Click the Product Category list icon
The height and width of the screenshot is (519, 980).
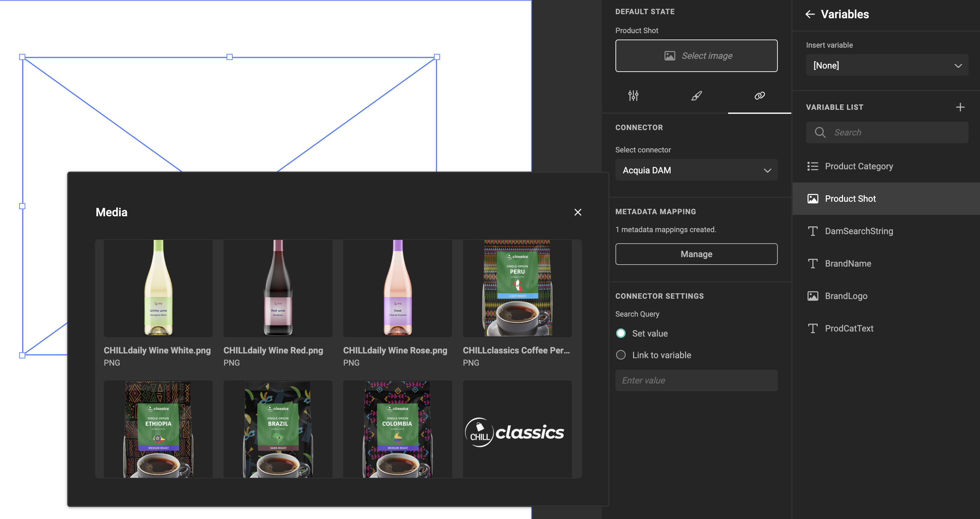tap(813, 166)
